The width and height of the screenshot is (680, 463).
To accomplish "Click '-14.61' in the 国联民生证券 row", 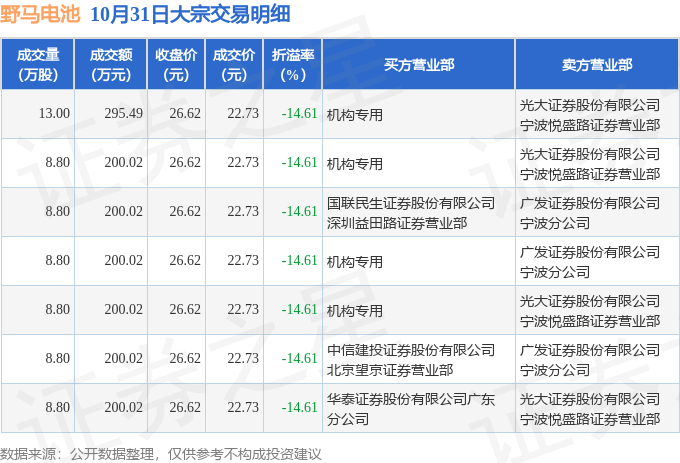I will click(x=299, y=212).
